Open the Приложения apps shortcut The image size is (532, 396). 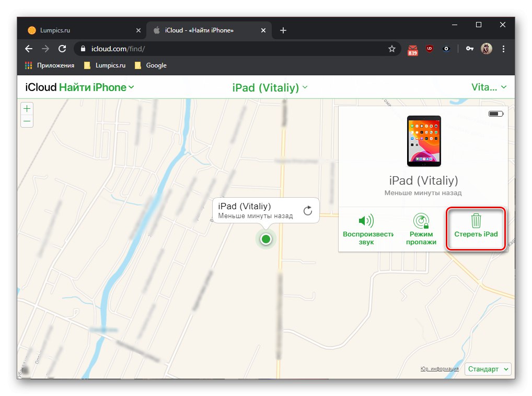click(x=50, y=65)
